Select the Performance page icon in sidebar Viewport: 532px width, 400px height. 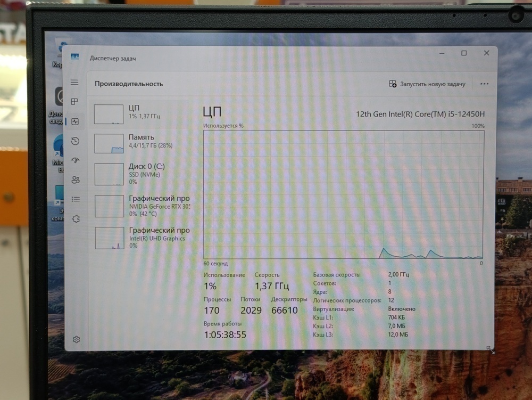pyautogui.click(x=75, y=121)
